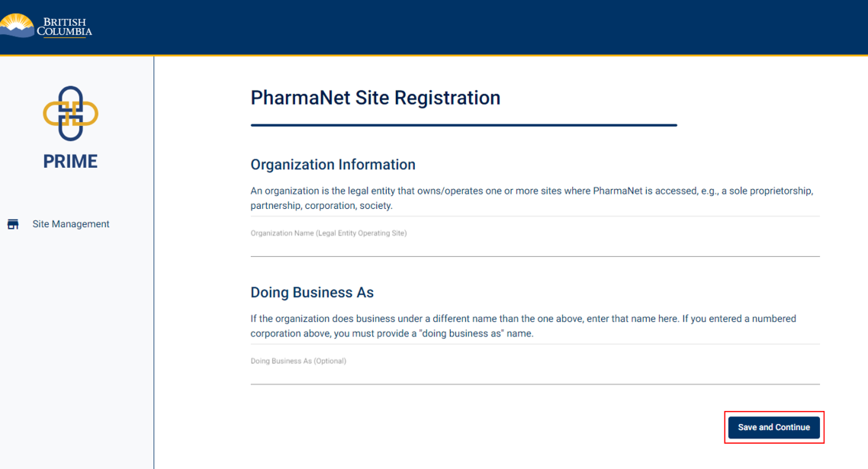The width and height of the screenshot is (868, 469).
Task: Click the Doing Business As (Optional) label
Action: tap(298, 361)
